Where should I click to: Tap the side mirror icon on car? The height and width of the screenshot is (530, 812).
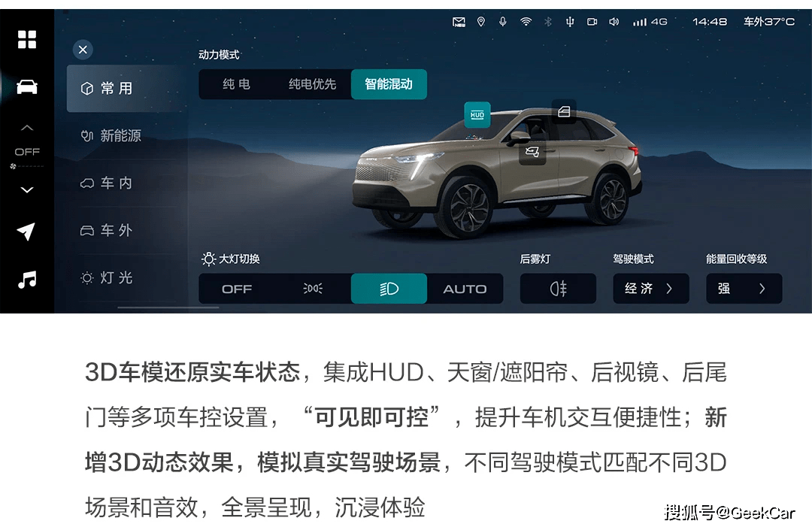pyautogui.click(x=532, y=152)
